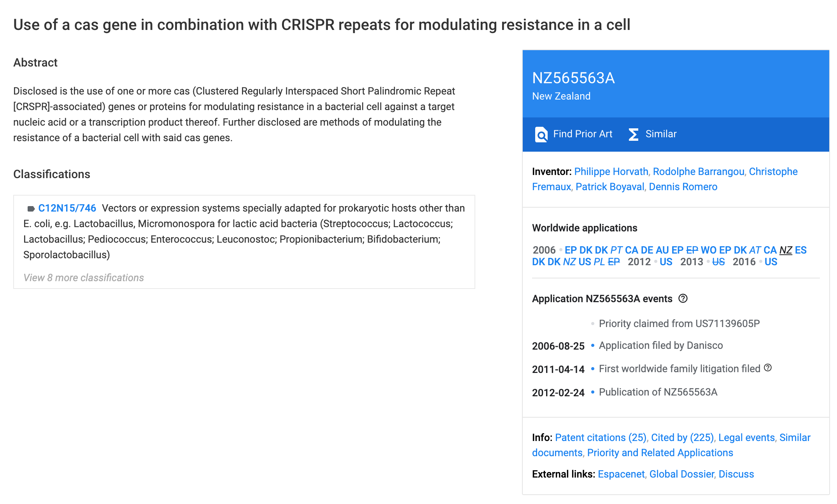Go to Legal events section
Viewport: 837px width, 504px height.
tap(746, 437)
